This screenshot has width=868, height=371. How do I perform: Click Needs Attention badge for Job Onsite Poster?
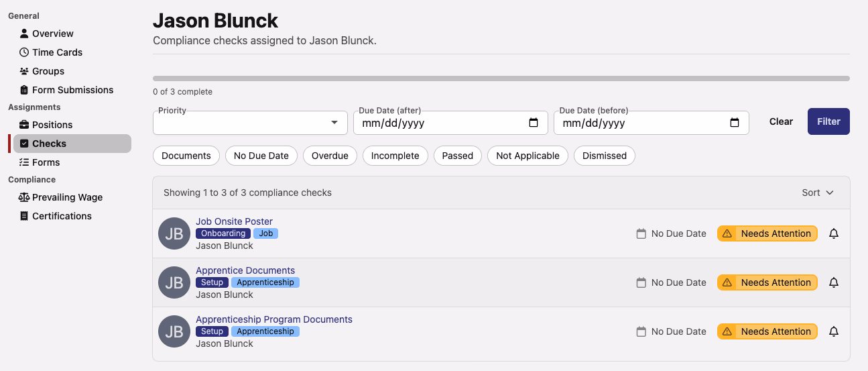click(767, 233)
